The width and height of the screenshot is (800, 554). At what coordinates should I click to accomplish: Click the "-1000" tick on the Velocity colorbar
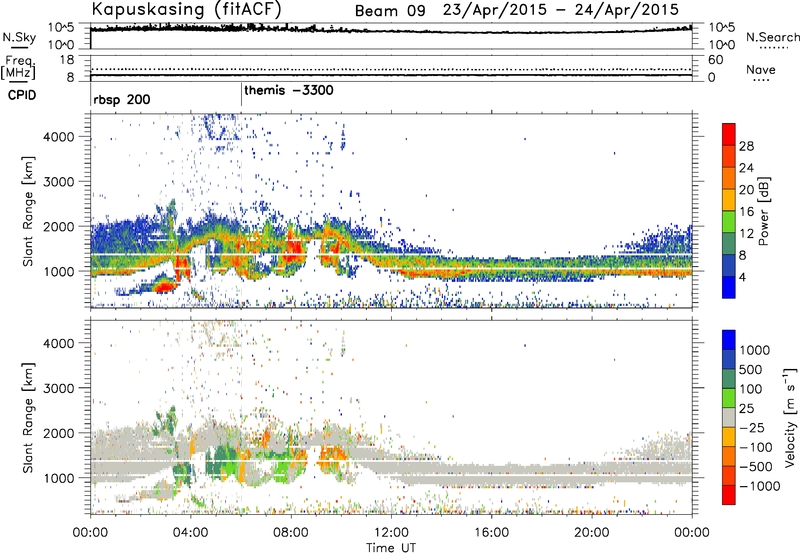point(759,486)
